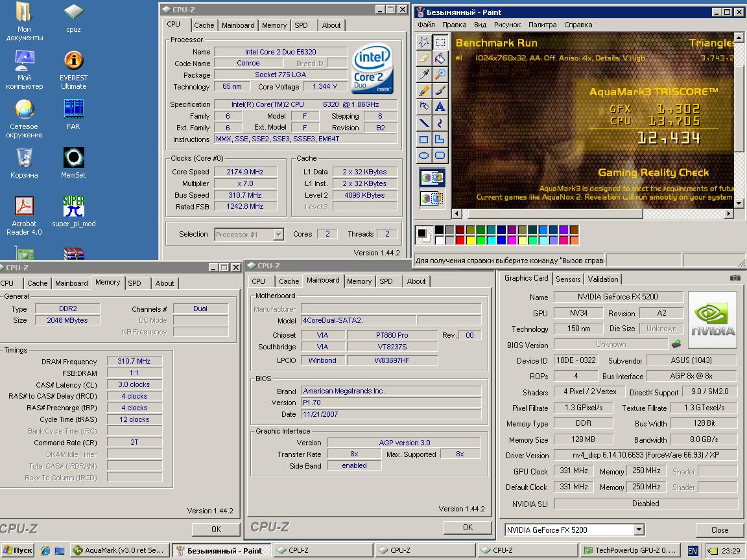This screenshot has height=560, width=747.
Task: Choose the Line tool in Paint
Action: (x=423, y=123)
